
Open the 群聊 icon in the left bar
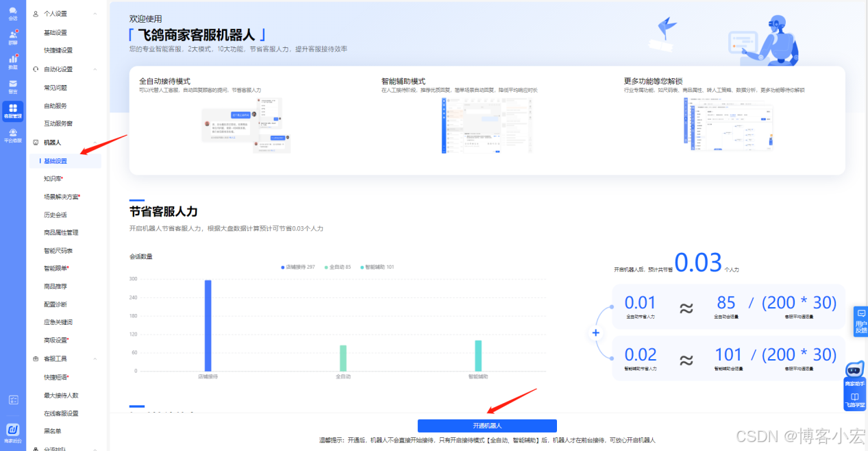pos(13,37)
